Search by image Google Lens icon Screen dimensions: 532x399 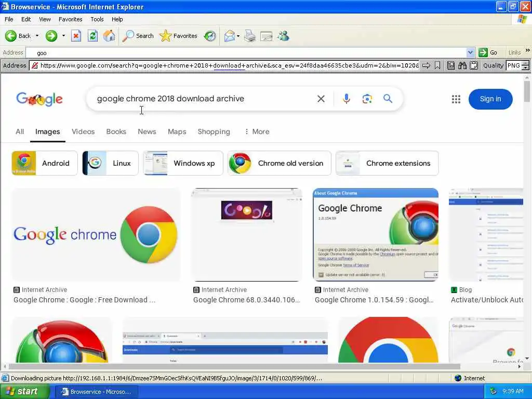coord(367,99)
